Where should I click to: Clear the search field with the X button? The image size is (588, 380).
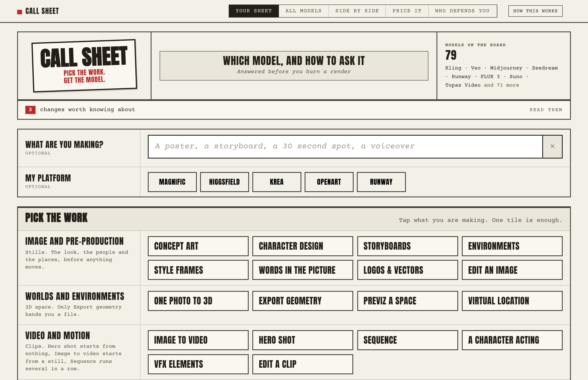coord(552,146)
